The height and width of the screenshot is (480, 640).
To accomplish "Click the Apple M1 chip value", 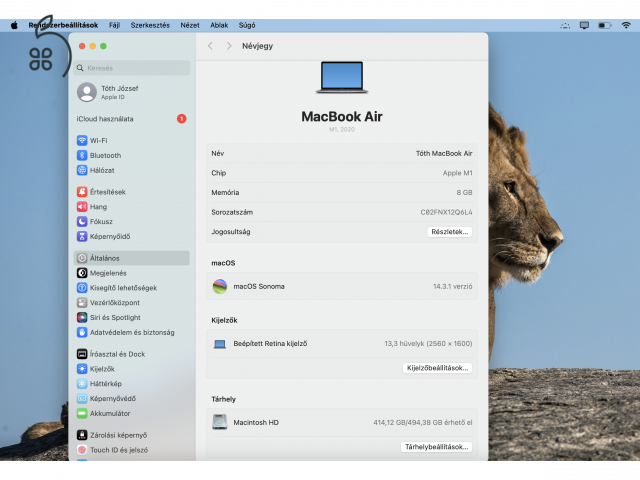I will 458,173.
